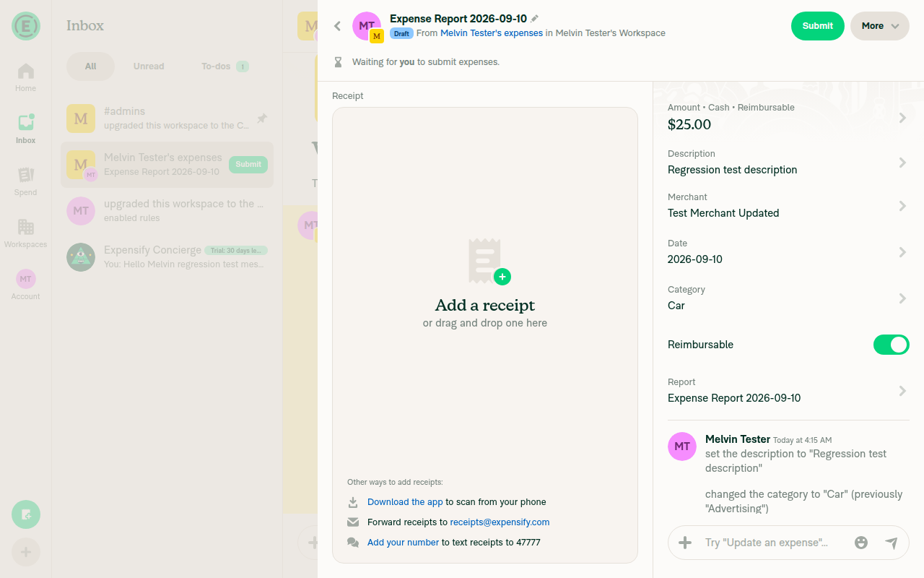Click the Melvin Tester comment author name
This screenshot has height=578, width=924.
737,439
